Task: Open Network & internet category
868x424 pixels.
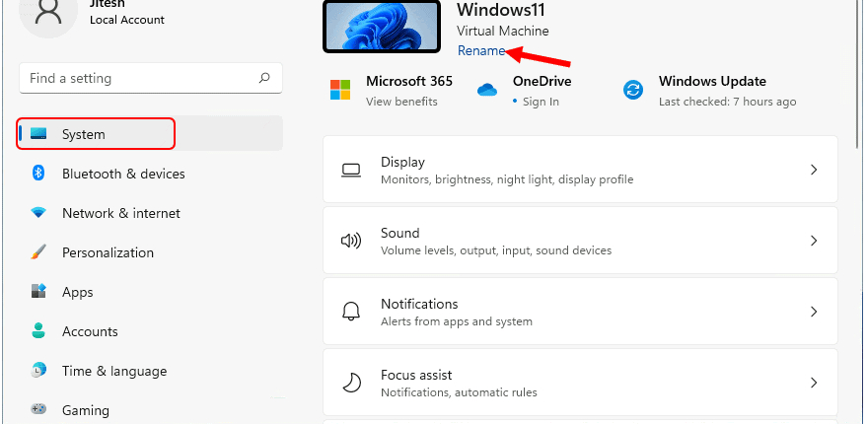Action: click(150, 213)
